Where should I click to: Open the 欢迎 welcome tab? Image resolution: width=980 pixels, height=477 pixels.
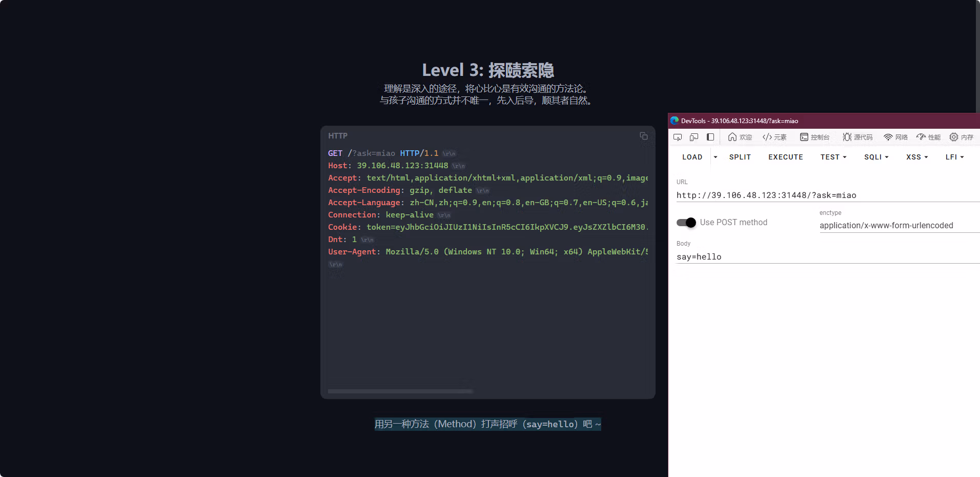coord(740,137)
